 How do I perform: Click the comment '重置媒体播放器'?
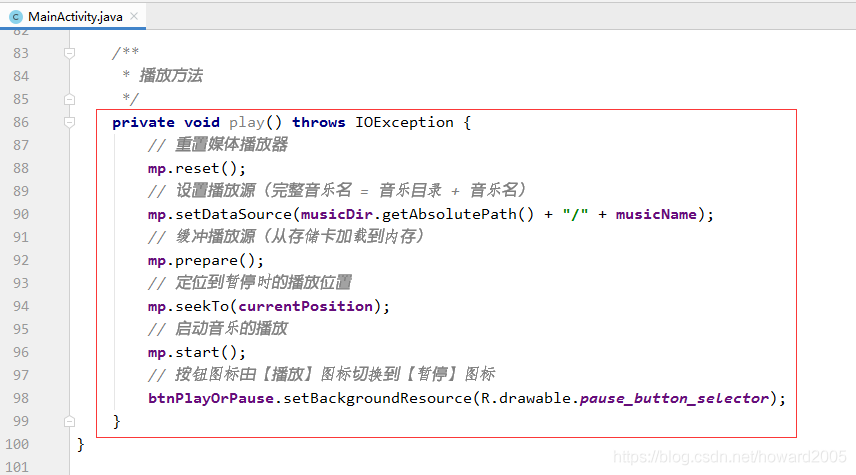[231, 145]
